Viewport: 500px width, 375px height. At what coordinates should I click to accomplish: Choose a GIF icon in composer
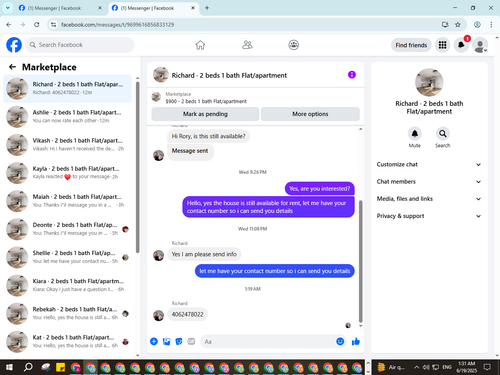pyautogui.click(x=191, y=341)
